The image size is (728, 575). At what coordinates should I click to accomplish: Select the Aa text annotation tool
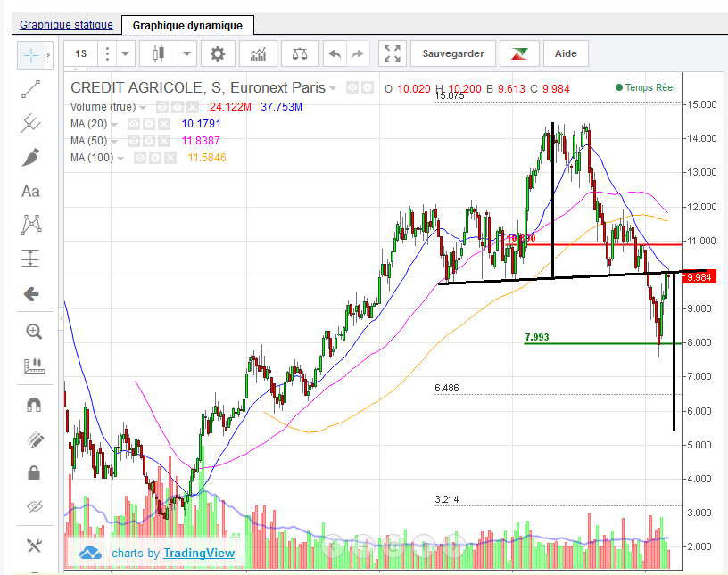[31, 191]
